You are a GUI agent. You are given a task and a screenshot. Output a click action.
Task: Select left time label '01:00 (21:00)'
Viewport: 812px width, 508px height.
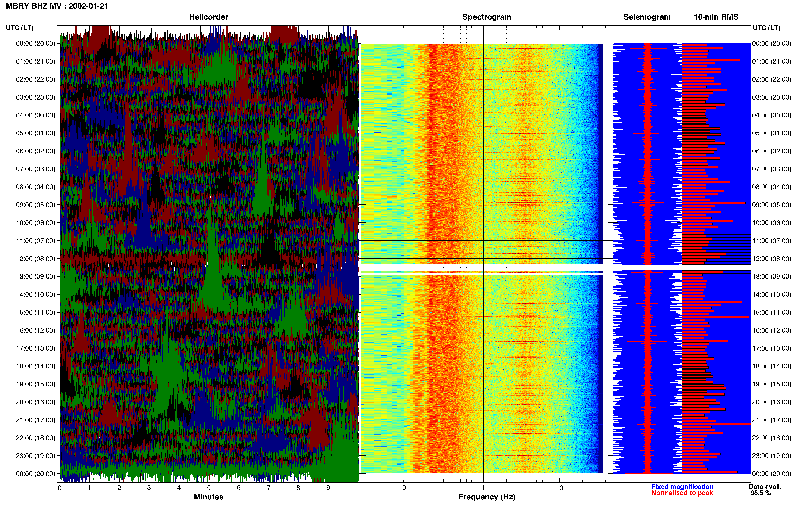(36, 61)
